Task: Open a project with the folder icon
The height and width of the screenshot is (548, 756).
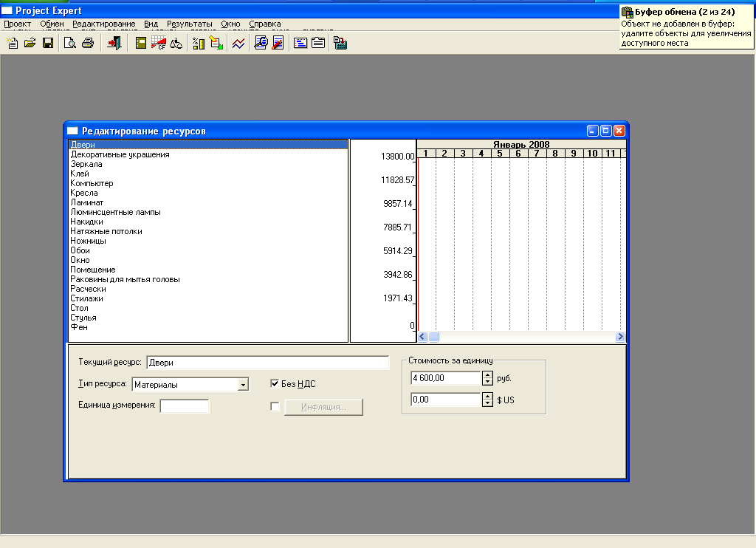Action: pos(30,44)
